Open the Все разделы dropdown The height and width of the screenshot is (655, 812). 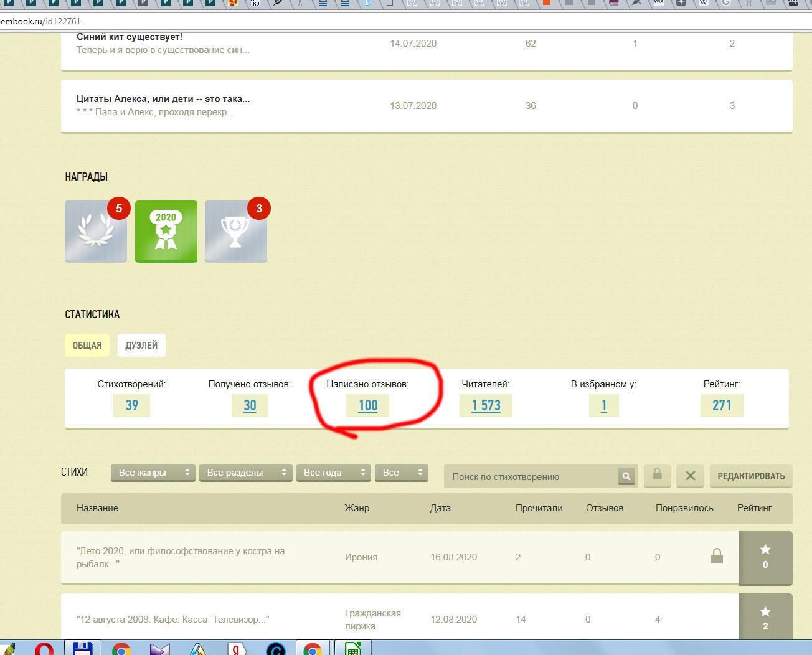(245, 473)
